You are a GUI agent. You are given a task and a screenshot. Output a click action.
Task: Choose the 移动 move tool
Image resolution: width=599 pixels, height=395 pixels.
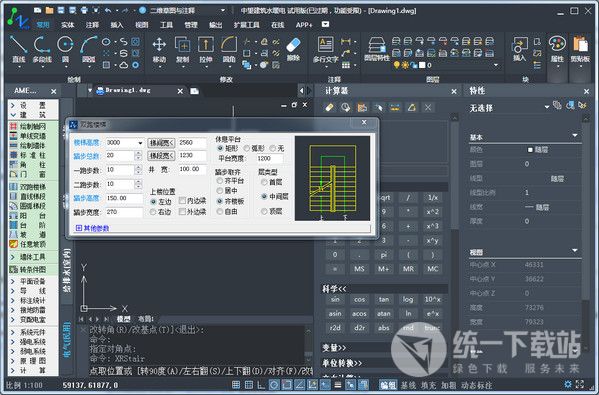coord(159,49)
